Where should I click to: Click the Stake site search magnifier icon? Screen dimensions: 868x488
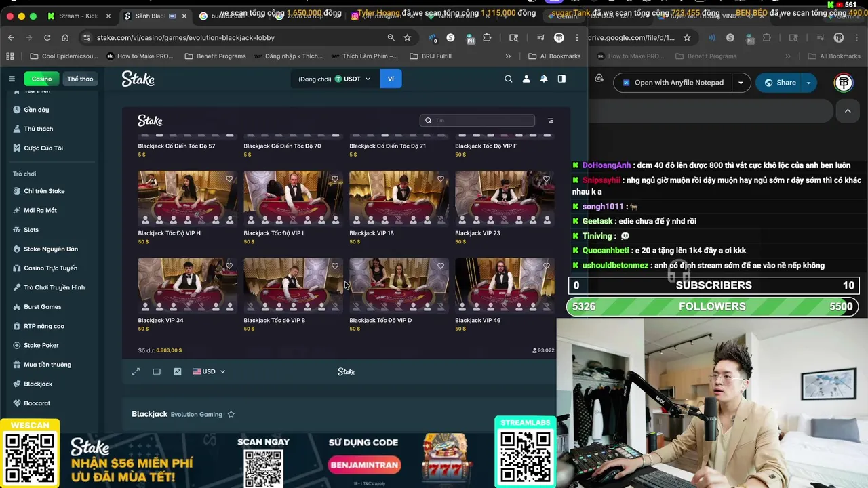click(509, 79)
